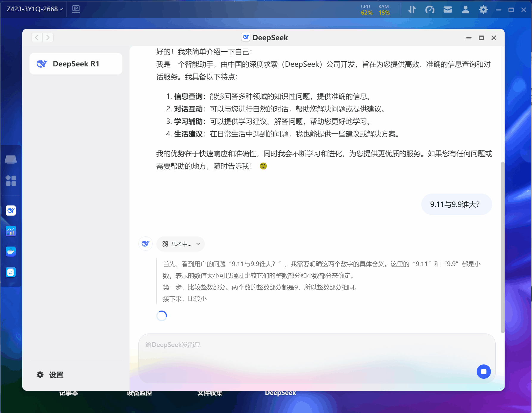Click the DeepSeek avatar beside the reply
This screenshot has height=413, width=532.
(146, 244)
